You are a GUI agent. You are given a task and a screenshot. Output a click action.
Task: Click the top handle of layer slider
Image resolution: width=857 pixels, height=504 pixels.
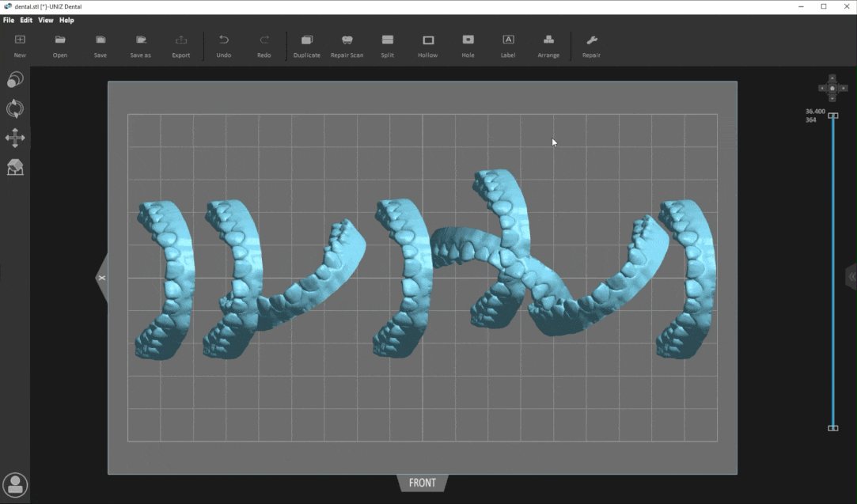[832, 116]
